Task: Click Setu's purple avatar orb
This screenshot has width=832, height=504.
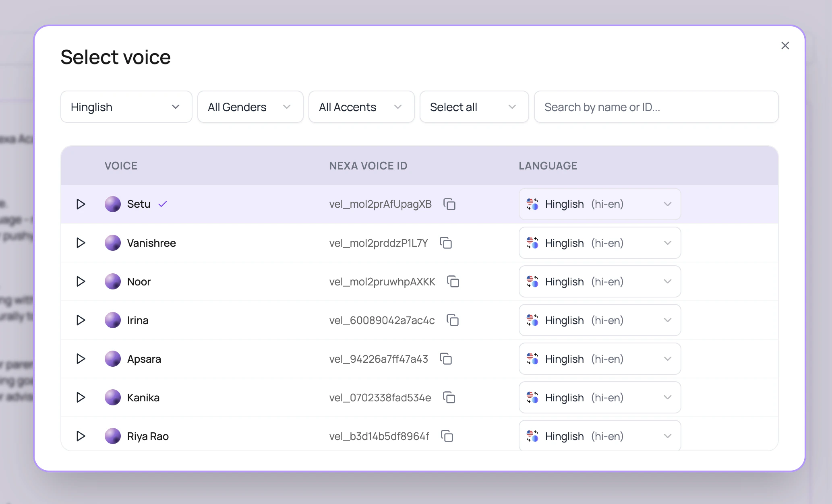Action: [113, 204]
